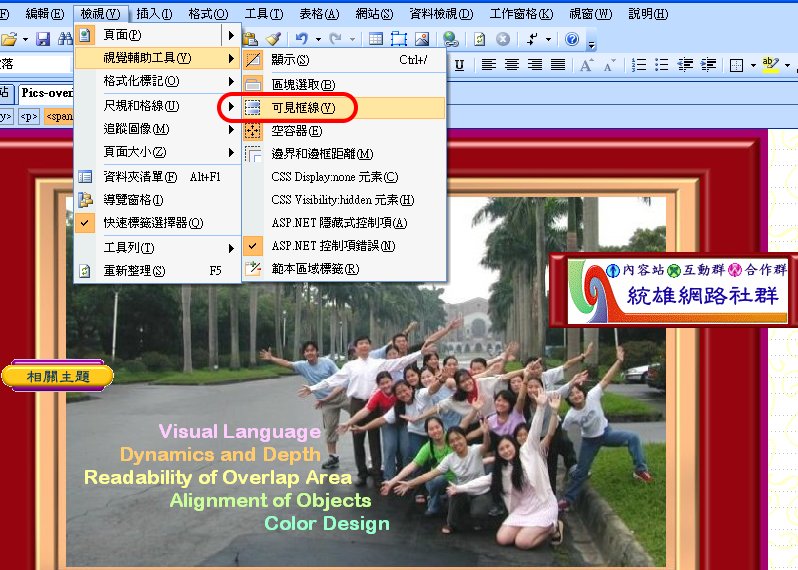This screenshot has width=798, height=570.
Task: Click the Open folder toolbar icon
Action: (9, 39)
